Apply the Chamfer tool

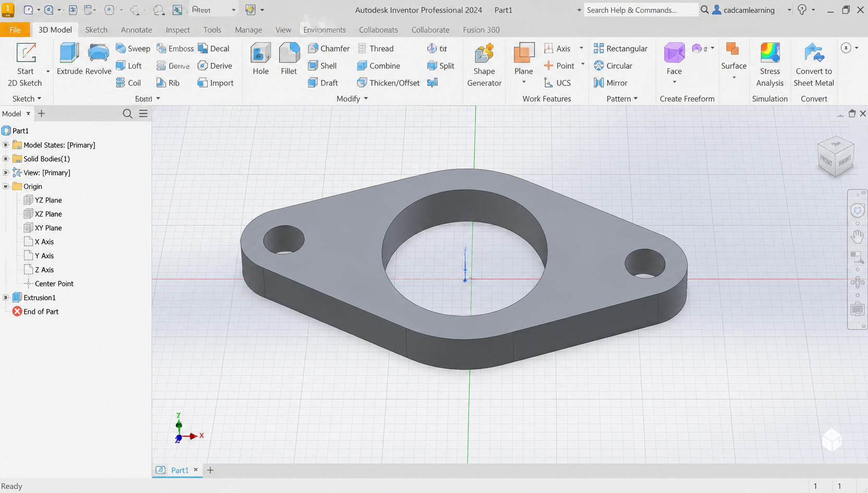point(329,49)
